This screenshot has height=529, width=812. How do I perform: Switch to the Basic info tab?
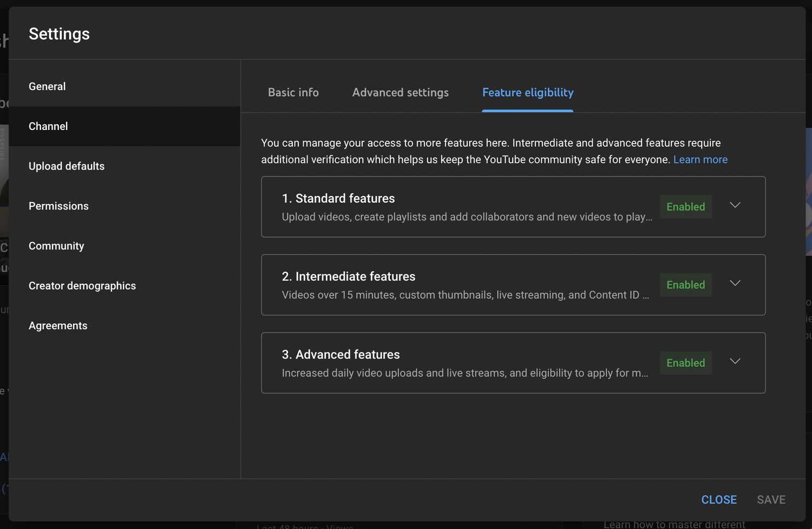point(293,93)
